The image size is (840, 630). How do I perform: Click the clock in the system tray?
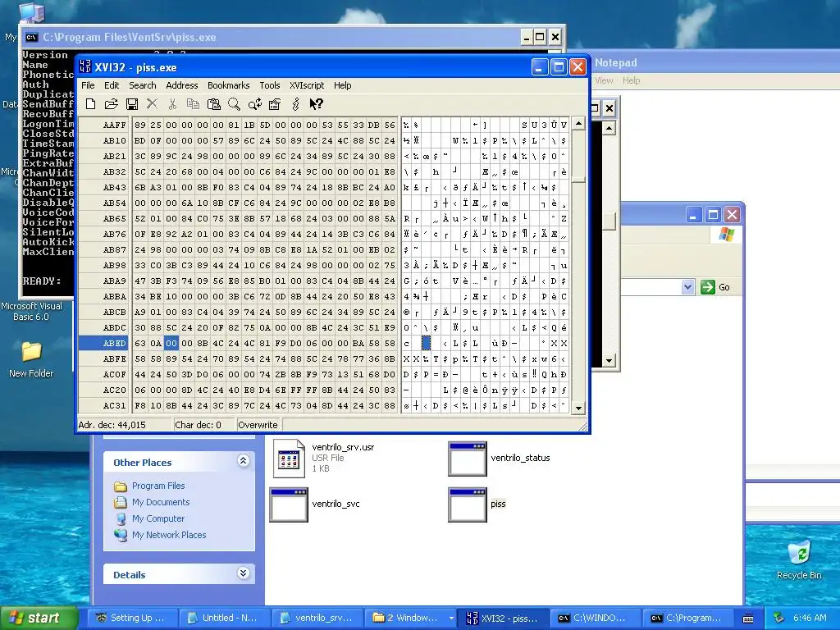pyautogui.click(x=810, y=618)
